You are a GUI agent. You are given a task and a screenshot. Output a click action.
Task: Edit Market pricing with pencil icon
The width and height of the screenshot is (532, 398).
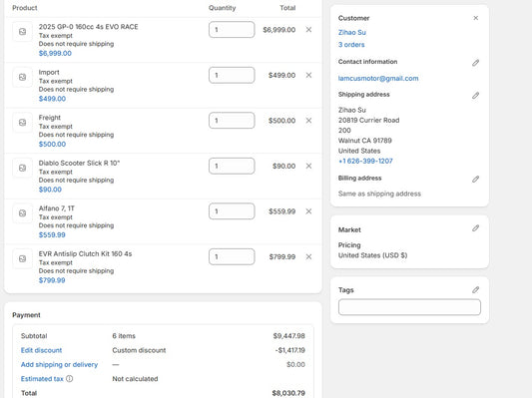pyautogui.click(x=476, y=228)
